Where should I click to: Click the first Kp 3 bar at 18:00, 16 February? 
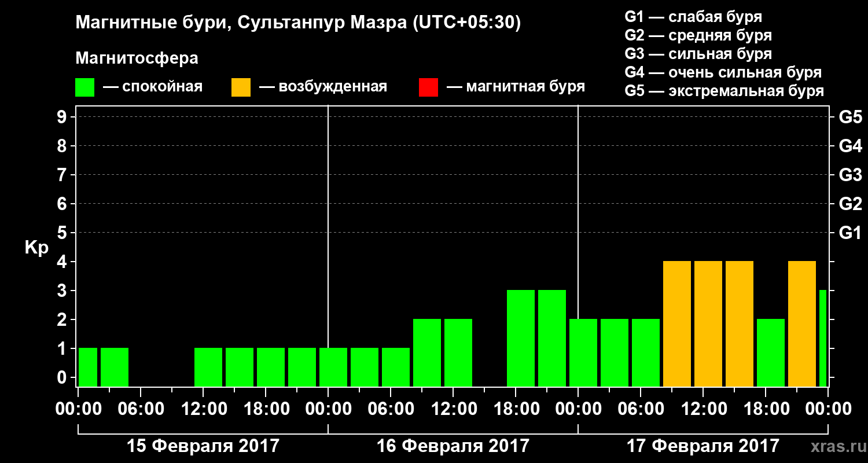tap(521, 338)
